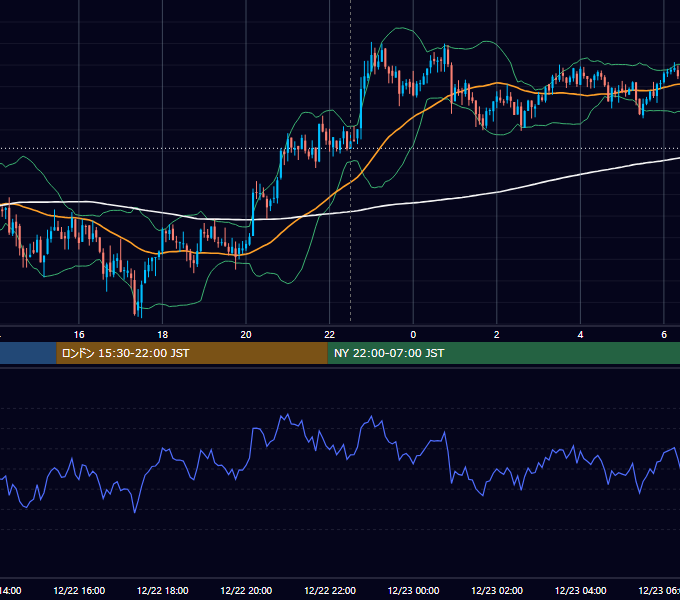Click the 16 hour label on upper axis

pyautogui.click(x=79, y=335)
